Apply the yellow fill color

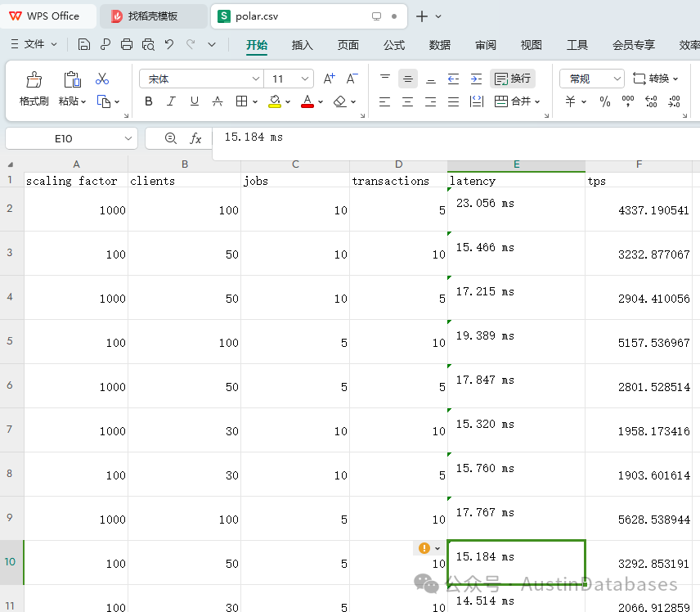[x=275, y=101]
